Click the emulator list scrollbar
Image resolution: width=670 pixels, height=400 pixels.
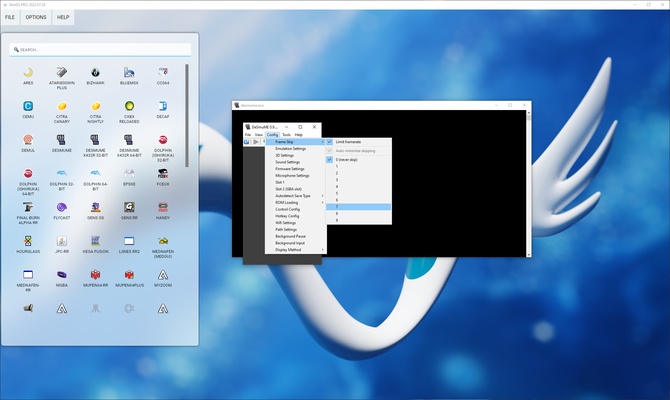pyautogui.click(x=187, y=115)
